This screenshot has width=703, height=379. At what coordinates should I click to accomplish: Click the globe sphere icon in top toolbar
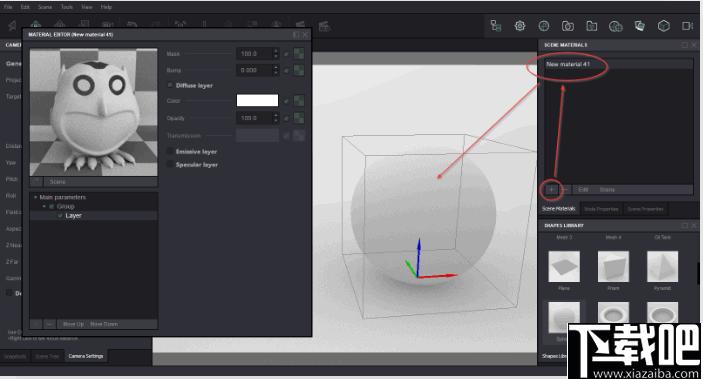(x=544, y=26)
